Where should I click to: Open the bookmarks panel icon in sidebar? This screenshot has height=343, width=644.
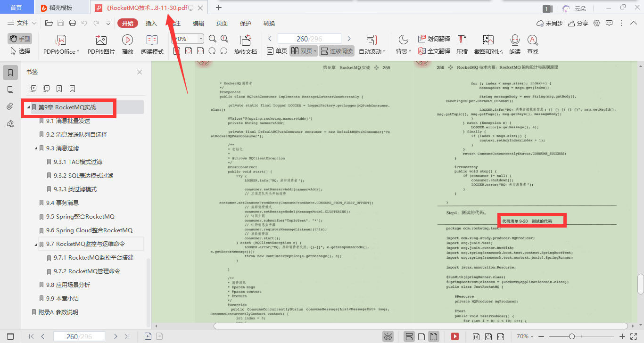pos(10,72)
